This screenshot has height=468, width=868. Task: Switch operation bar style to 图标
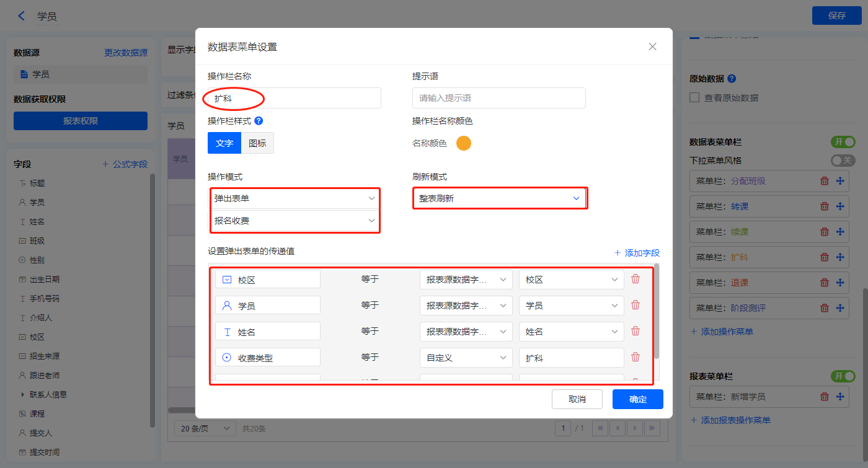(257, 143)
